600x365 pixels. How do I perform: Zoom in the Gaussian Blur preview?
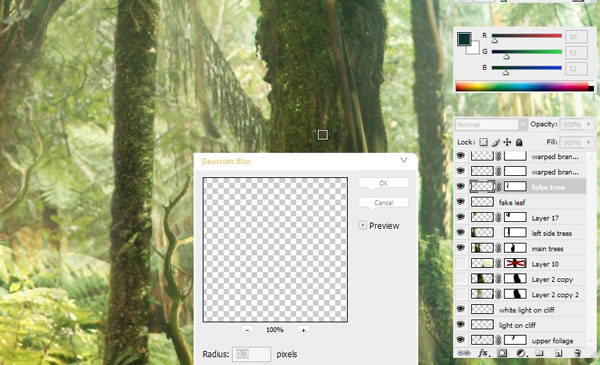pos(303,330)
